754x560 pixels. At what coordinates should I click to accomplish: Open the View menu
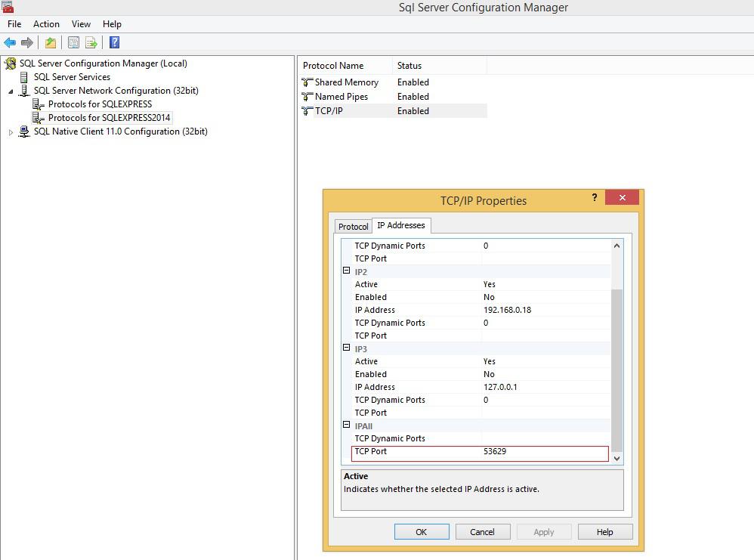point(81,24)
